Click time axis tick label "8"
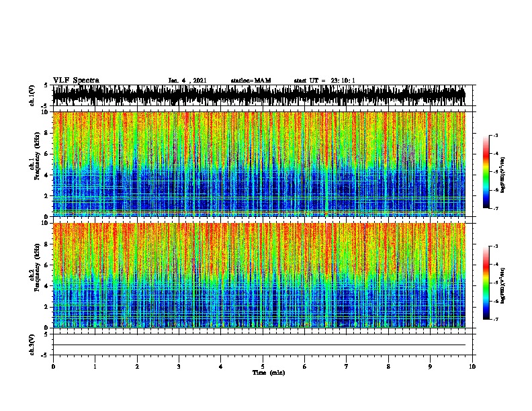Screen dimensions: 532x411 [x=388, y=367]
